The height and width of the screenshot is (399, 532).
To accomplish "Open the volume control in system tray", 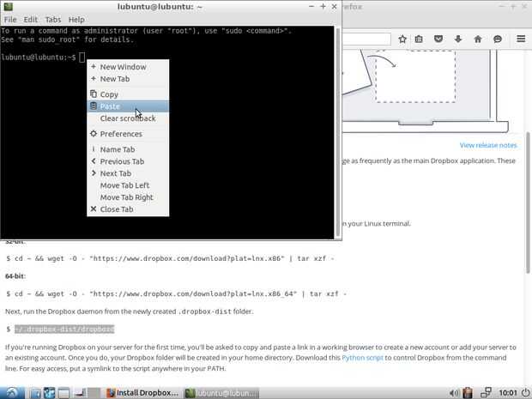I will pyautogui.click(x=453, y=393).
